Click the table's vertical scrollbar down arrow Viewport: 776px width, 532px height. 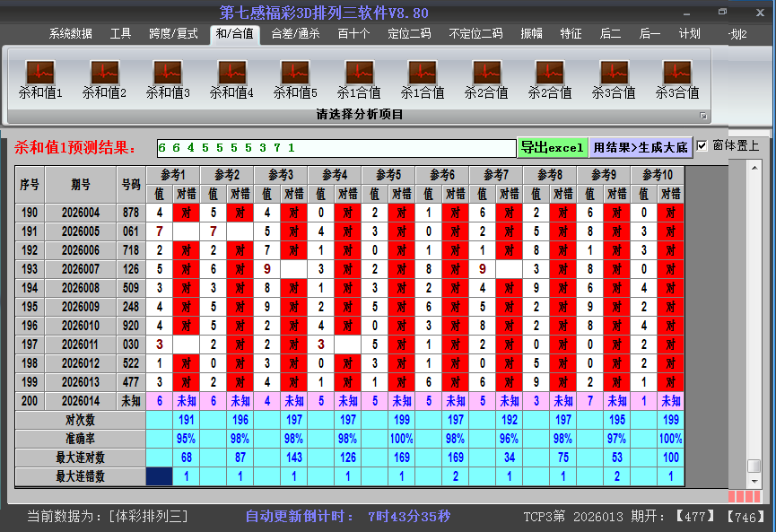754,480
